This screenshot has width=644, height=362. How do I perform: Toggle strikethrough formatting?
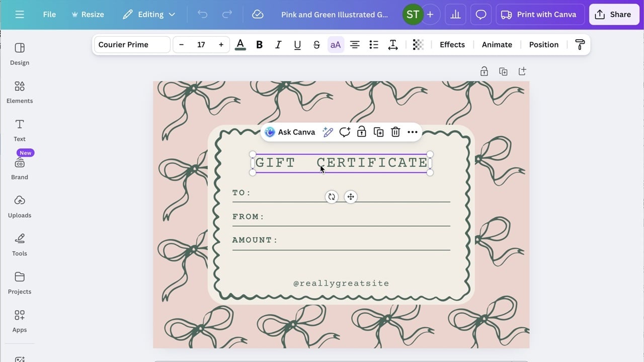click(x=316, y=45)
